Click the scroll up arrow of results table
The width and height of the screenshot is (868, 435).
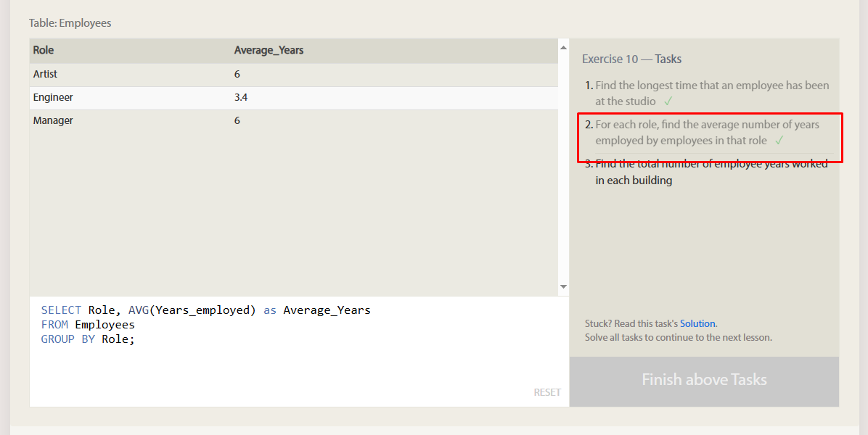(x=563, y=48)
